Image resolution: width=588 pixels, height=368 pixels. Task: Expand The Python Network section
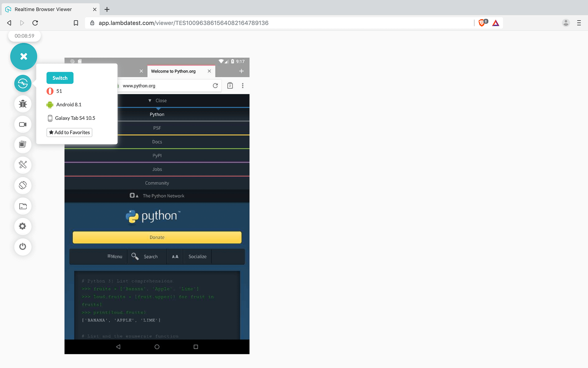(157, 196)
